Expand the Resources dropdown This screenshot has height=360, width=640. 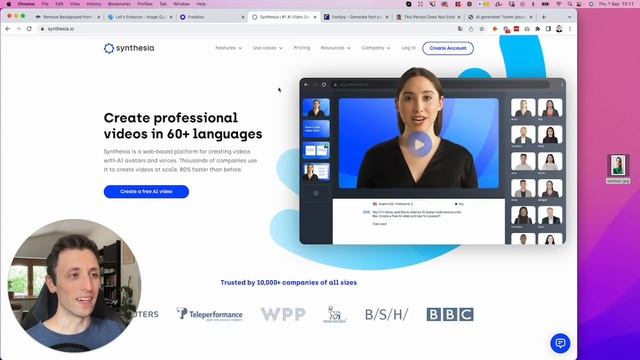coord(336,48)
